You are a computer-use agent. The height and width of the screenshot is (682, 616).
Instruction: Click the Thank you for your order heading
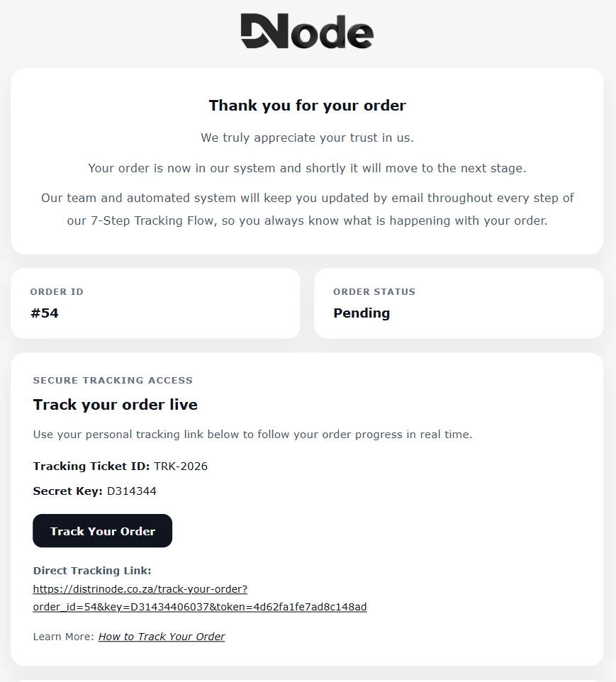[307, 106]
